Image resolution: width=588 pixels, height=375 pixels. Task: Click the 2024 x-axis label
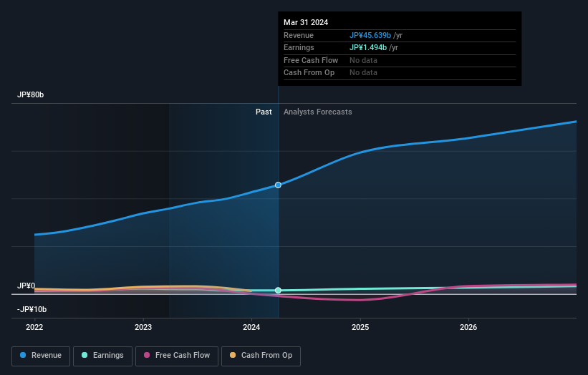[251, 327]
